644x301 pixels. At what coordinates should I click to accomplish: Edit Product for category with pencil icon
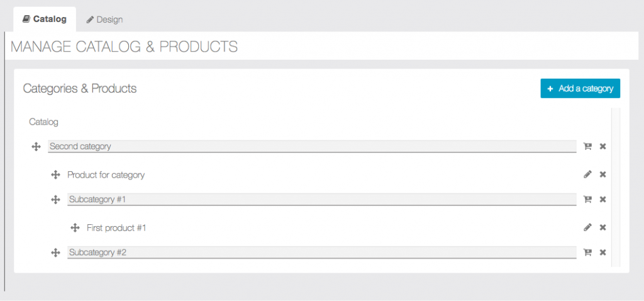(x=587, y=174)
